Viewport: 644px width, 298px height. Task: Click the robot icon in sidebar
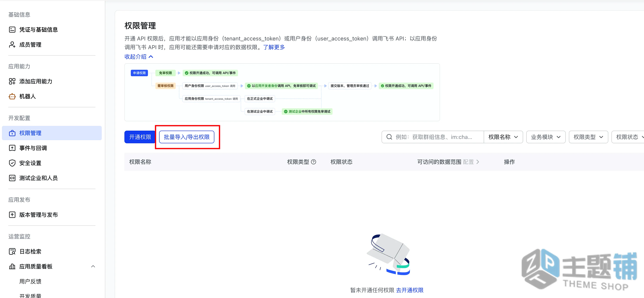(x=12, y=96)
